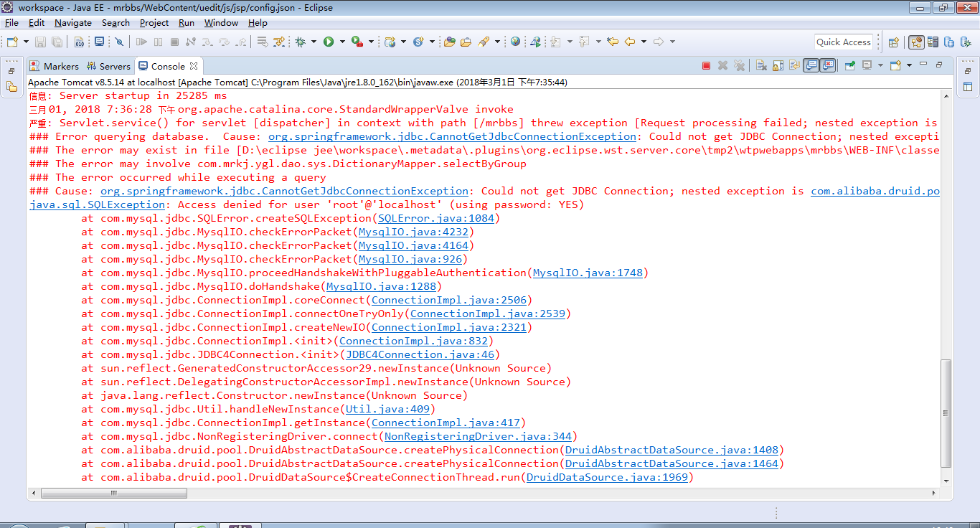Open the New Server dropdown arrow
Screen dimensions: 980x528
coord(432,42)
